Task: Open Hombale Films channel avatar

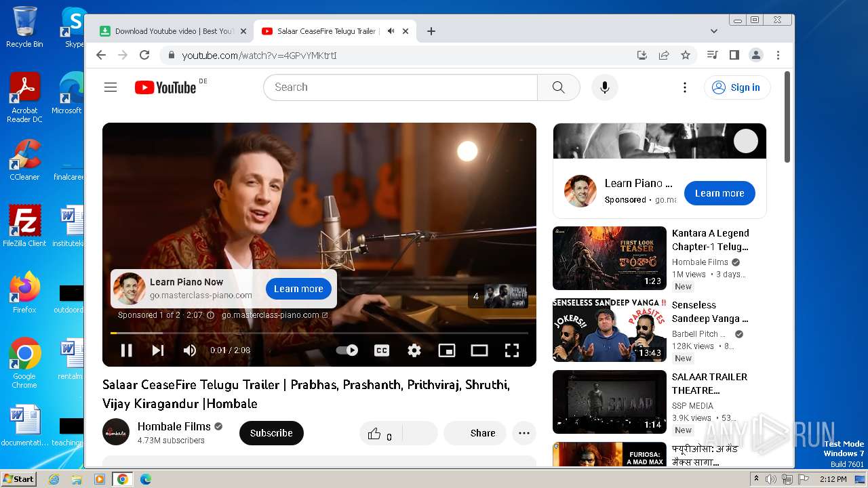Action: click(x=116, y=432)
